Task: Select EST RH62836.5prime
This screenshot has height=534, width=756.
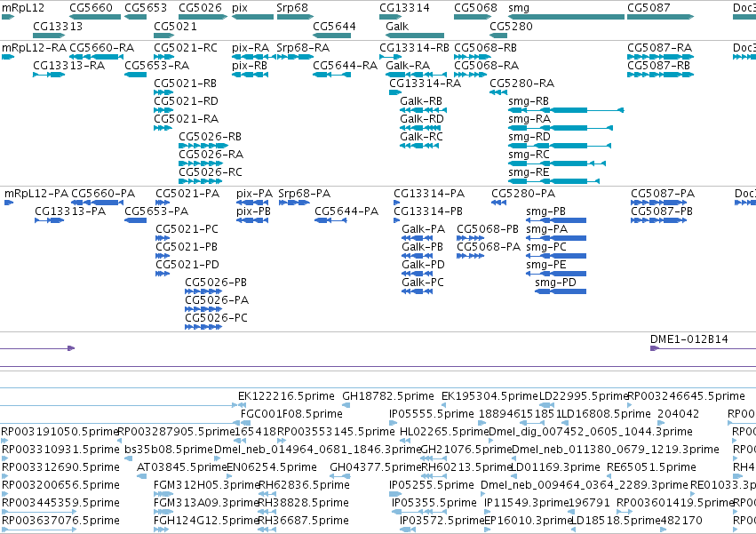Action: point(304,485)
